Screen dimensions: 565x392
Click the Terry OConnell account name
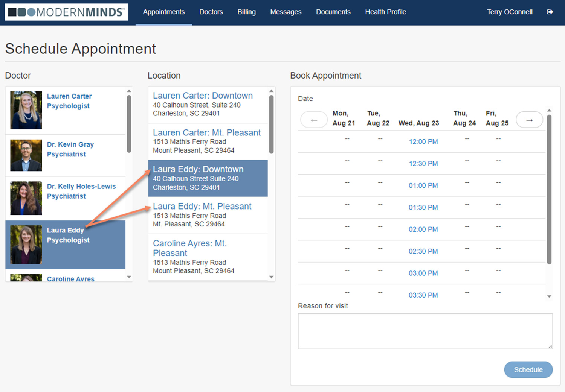[x=509, y=12]
